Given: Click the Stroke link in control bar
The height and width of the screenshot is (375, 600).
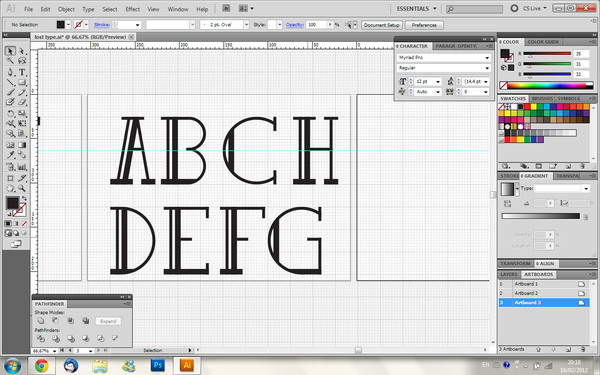Looking at the screenshot, I should (102, 24).
